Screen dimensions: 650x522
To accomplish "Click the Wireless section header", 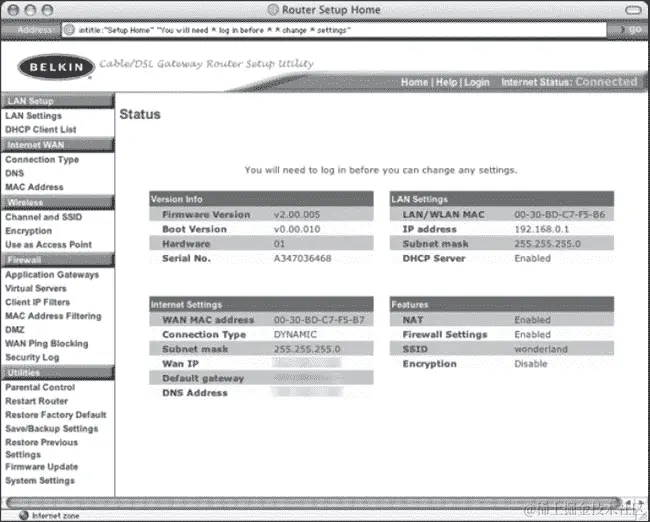I will (x=58, y=202).
